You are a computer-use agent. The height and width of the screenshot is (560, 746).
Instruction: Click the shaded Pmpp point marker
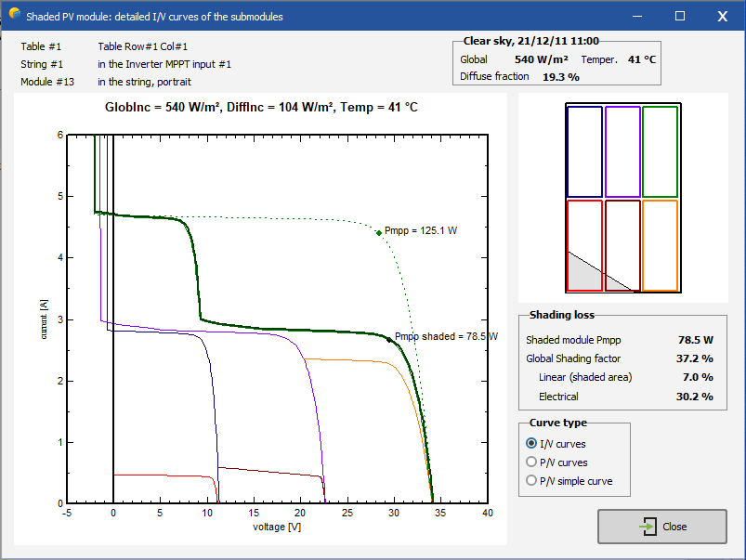coord(388,340)
